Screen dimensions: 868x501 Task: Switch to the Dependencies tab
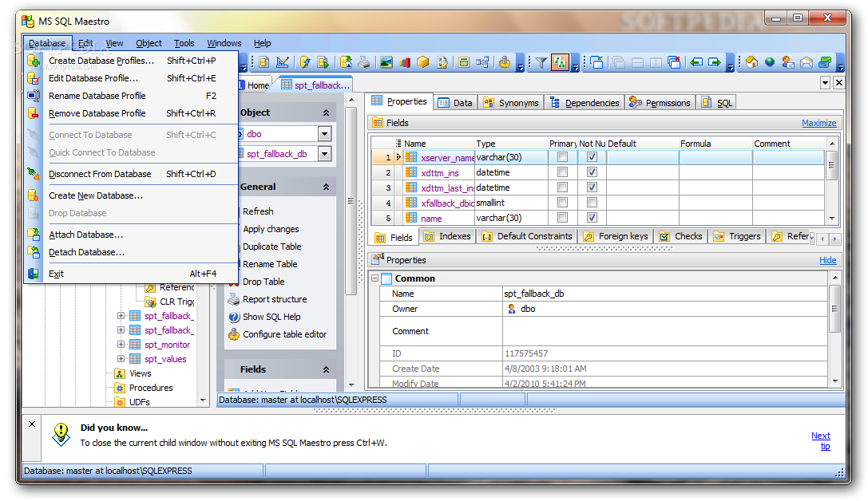585,103
